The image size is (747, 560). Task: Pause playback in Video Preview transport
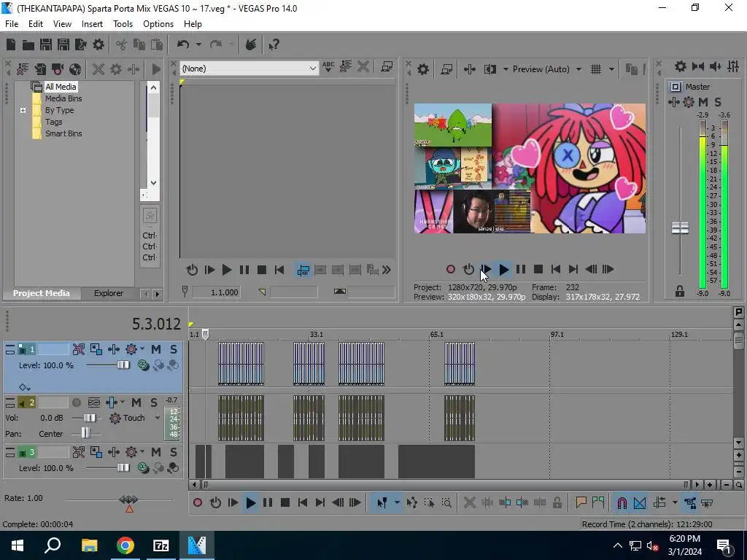click(x=521, y=270)
